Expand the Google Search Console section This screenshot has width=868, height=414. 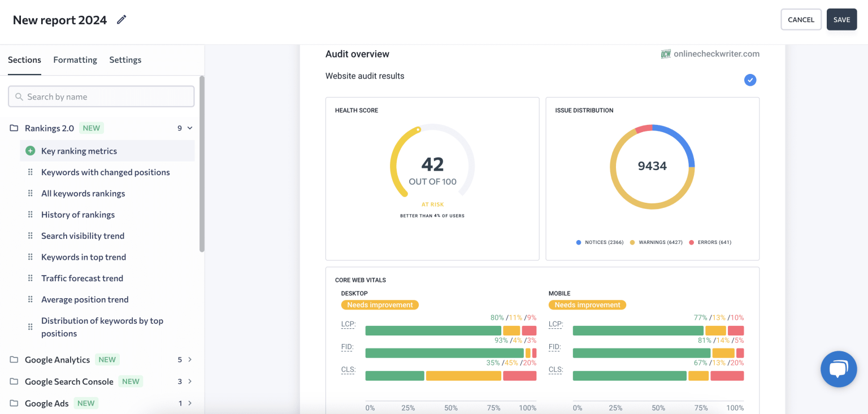pyautogui.click(x=190, y=381)
